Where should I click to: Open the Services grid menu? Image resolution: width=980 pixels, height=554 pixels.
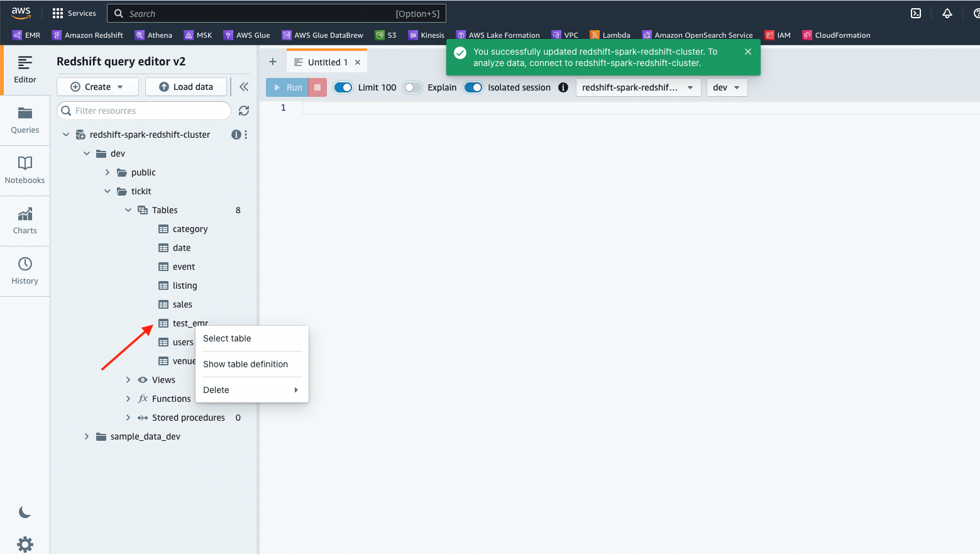[x=74, y=13]
